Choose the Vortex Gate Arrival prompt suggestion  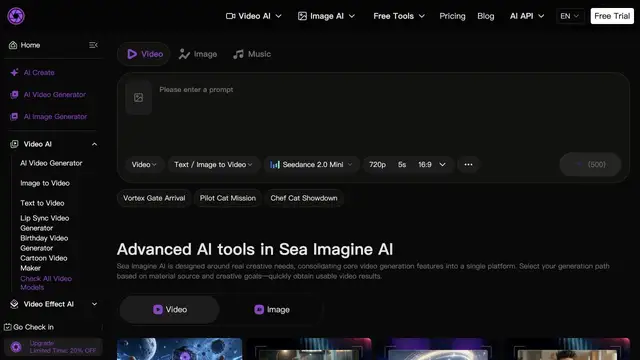click(x=154, y=198)
